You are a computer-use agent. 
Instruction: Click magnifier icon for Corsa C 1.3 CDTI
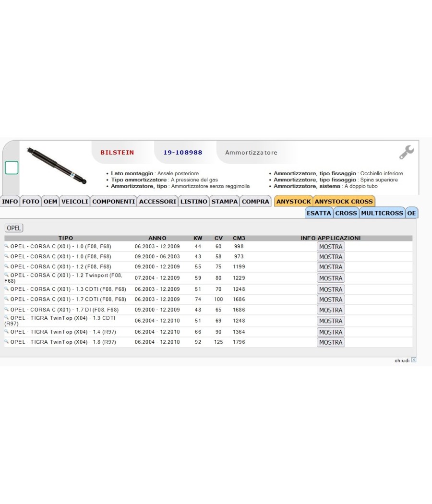tap(6, 288)
